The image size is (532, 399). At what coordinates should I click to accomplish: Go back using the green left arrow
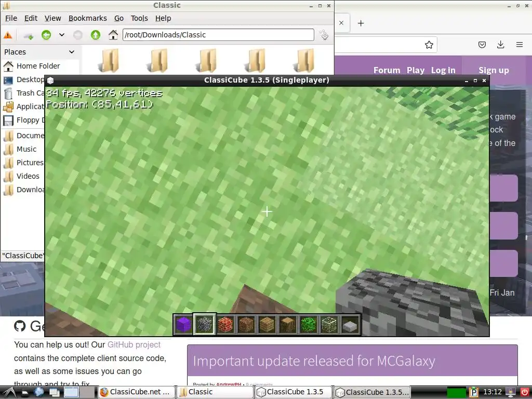pyautogui.click(x=46, y=35)
